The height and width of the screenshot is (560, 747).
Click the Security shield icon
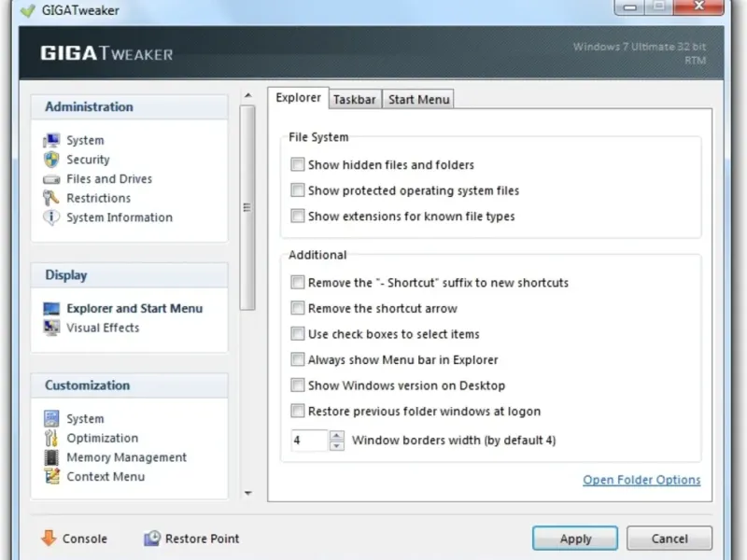pyautogui.click(x=51, y=160)
